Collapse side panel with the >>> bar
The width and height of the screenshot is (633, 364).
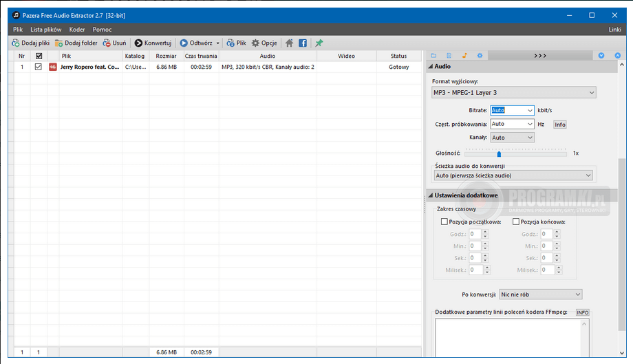point(540,56)
